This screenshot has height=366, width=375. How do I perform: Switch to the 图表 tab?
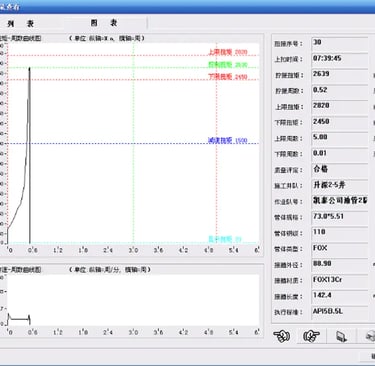pos(104,23)
